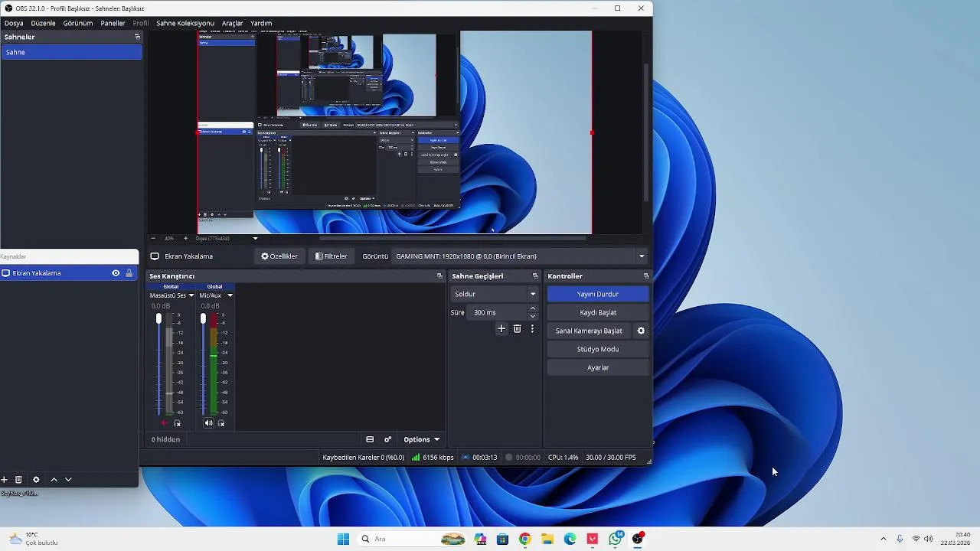Viewport: 980px width, 551px height.
Task: Open virtual camera settings gear
Action: tap(642, 331)
